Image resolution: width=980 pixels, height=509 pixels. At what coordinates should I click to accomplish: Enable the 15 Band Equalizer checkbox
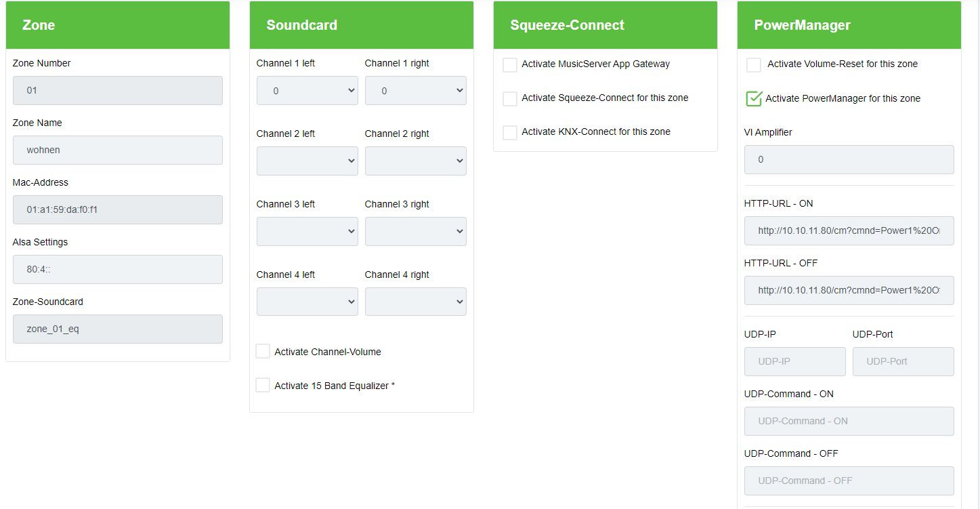[x=263, y=385]
